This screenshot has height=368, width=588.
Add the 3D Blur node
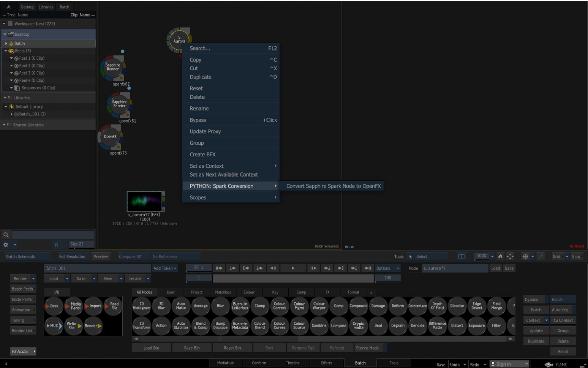pos(161,306)
